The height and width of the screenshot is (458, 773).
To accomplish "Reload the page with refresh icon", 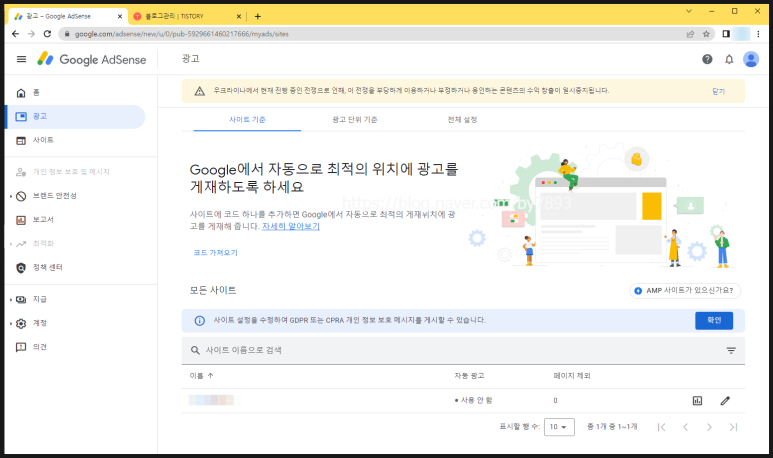I will tap(47, 34).
